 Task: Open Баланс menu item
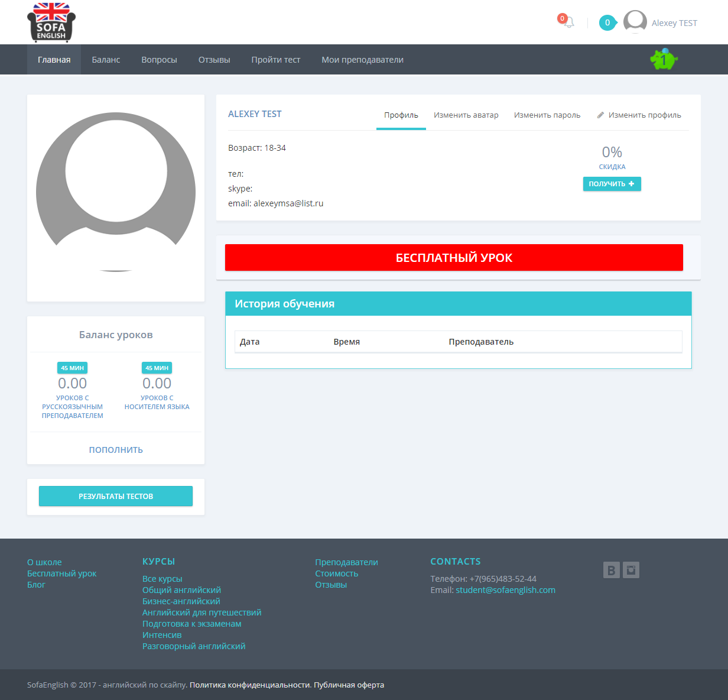pyautogui.click(x=106, y=60)
